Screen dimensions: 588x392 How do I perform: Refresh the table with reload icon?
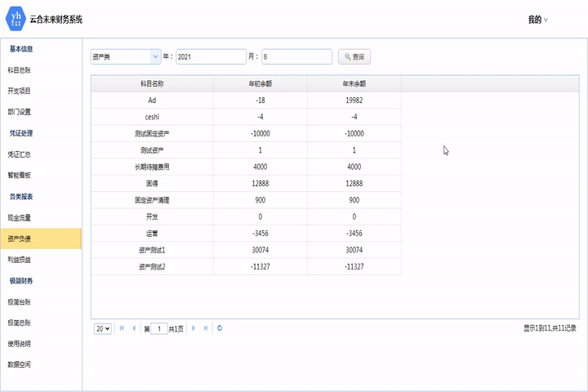[220, 328]
